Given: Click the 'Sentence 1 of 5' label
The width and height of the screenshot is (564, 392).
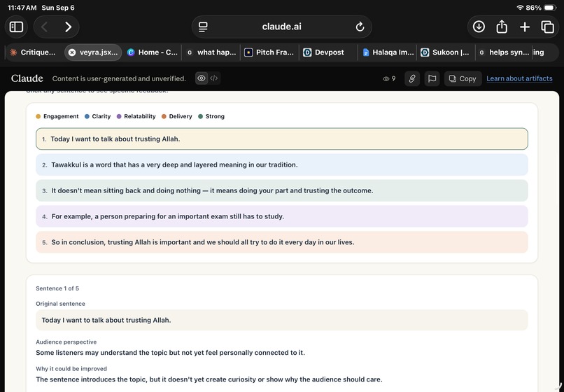Looking at the screenshot, I should [57, 288].
